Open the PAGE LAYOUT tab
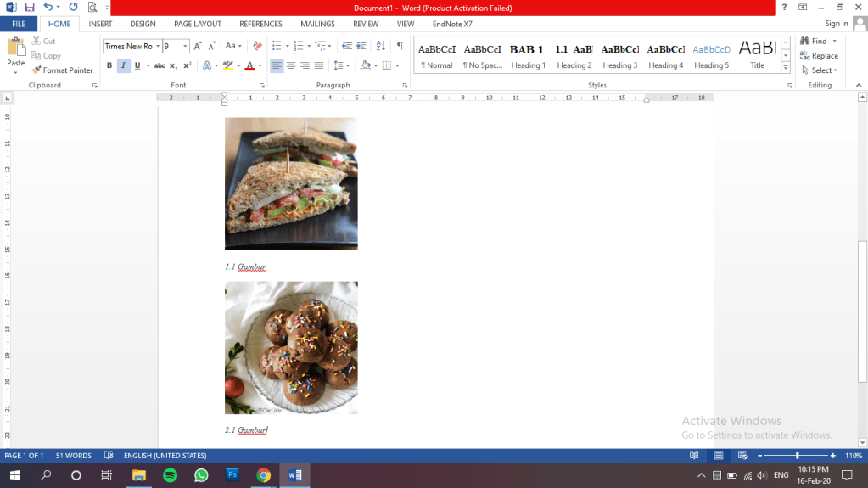The height and width of the screenshot is (488, 868). 197,24
